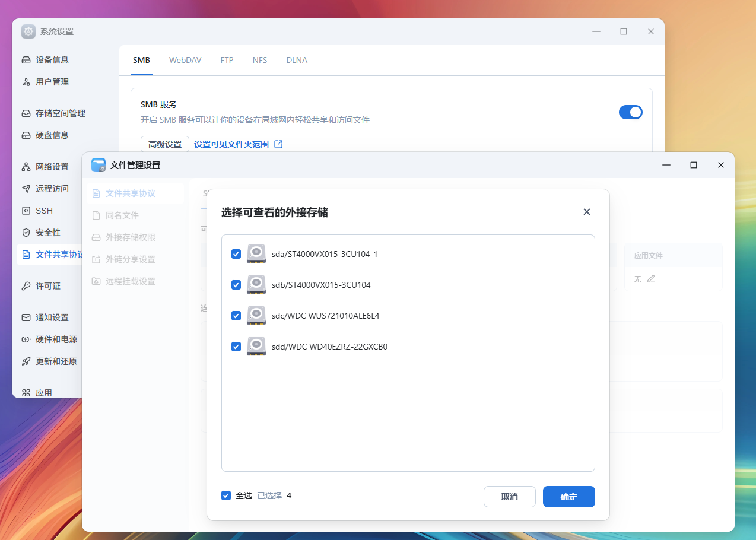The image size is (756, 540).
Task: Switch to the DLNA tab
Action: coord(296,60)
